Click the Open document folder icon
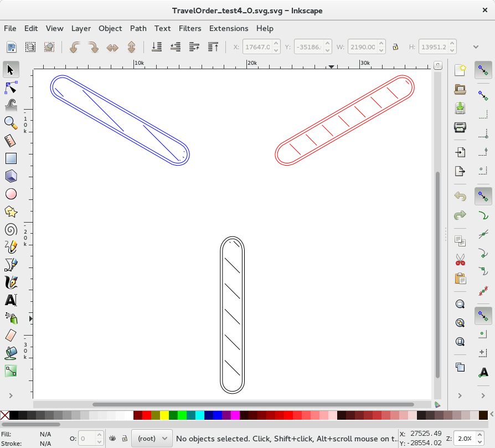The height and width of the screenshot is (448, 495). click(x=460, y=89)
